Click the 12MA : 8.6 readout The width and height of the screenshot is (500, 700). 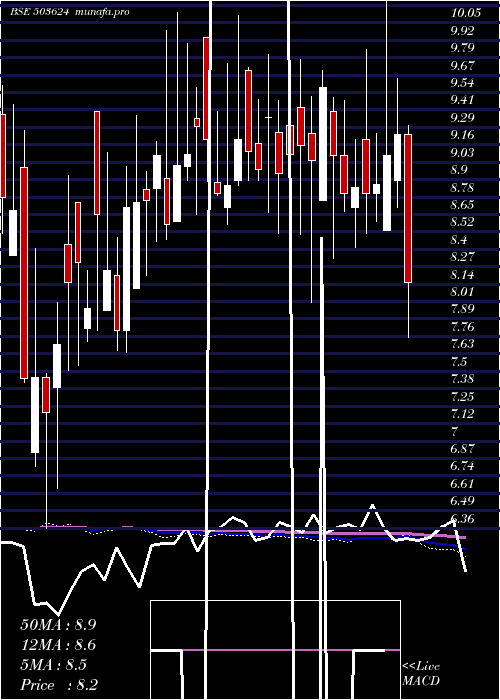coord(58,645)
